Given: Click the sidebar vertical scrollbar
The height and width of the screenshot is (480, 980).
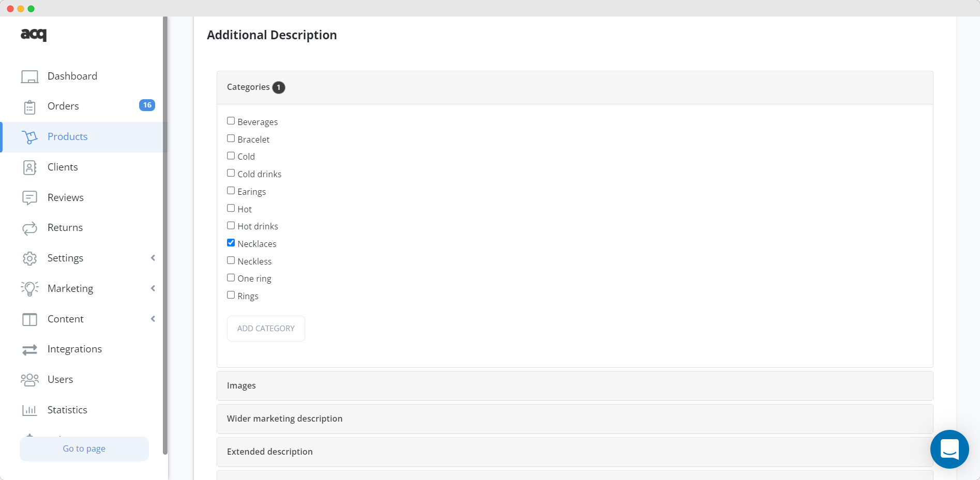Looking at the screenshot, I should tap(165, 236).
